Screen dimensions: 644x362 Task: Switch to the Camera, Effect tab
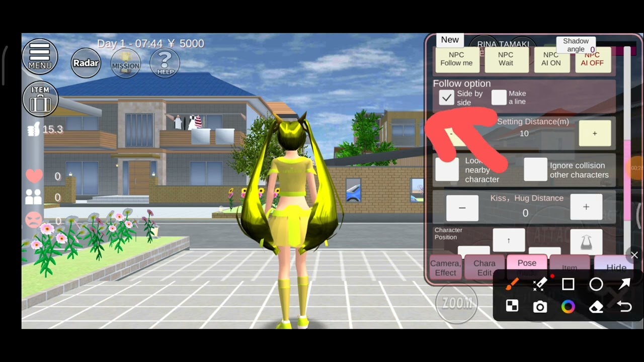click(x=445, y=268)
